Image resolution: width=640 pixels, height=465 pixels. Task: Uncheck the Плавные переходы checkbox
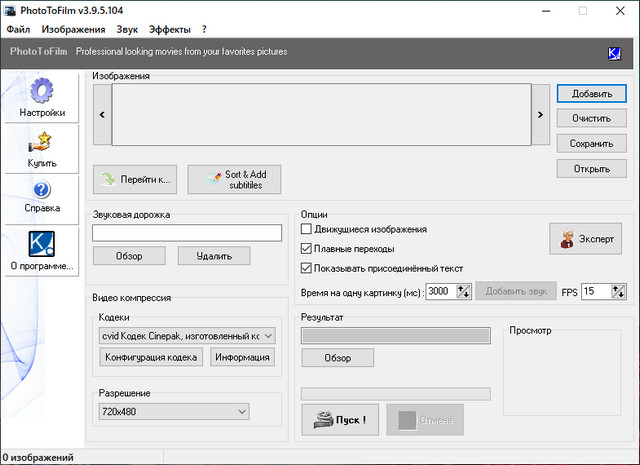pyautogui.click(x=307, y=248)
